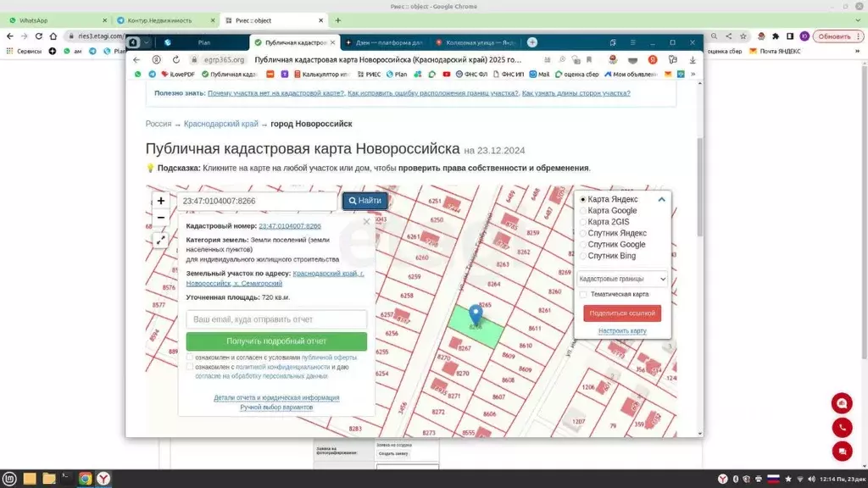Viewport: 868px width, 488px height.
Task: Open Chrome three-dot menu near Обновить
Action: [x=859, y=36]
